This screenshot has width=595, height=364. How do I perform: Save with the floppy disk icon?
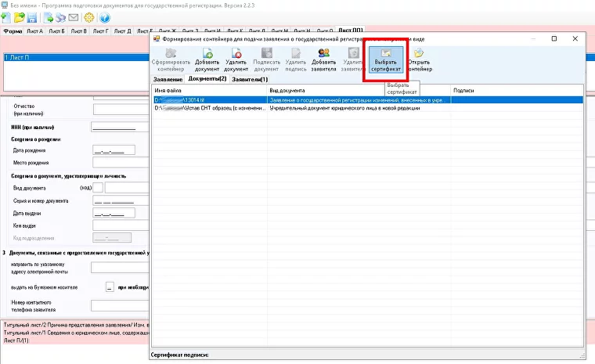click(32, 17)
